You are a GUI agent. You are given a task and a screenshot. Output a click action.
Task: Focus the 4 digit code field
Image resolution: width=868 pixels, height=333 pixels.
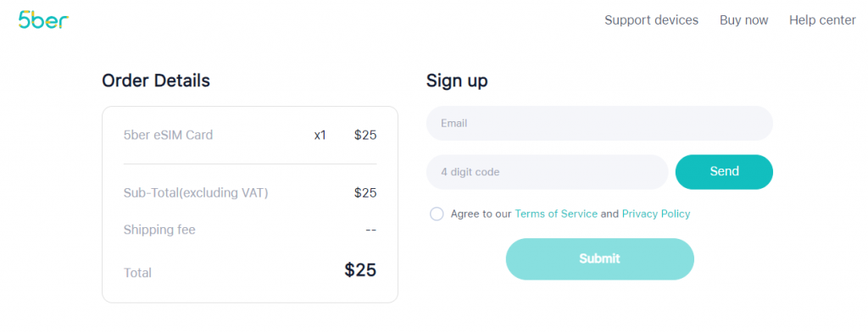point(547,172)
